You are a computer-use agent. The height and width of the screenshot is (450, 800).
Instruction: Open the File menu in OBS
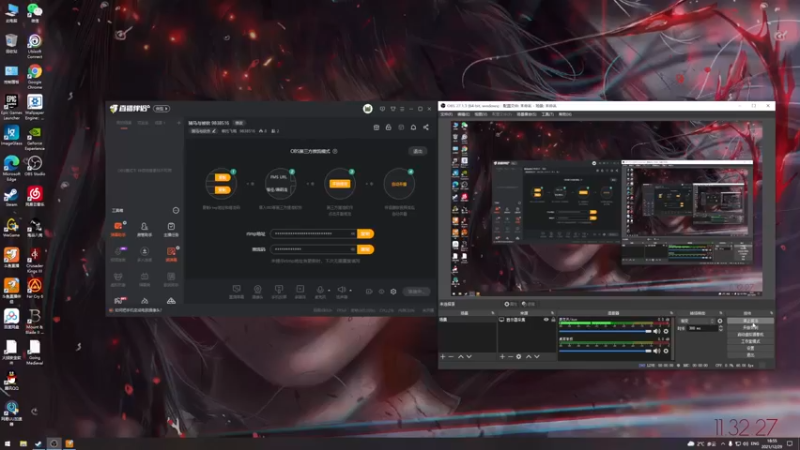coord(446,114)
